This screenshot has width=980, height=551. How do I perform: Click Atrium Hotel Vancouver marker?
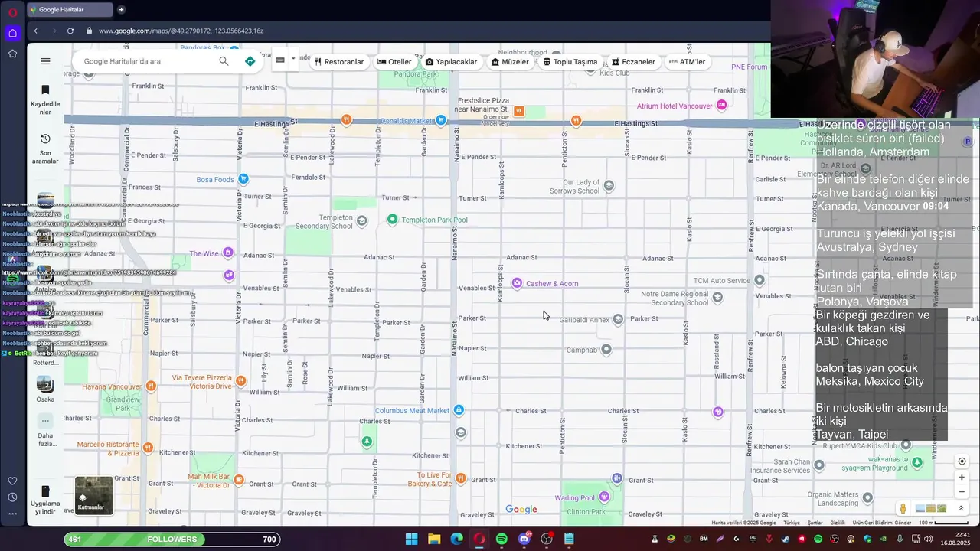(721, 106)
